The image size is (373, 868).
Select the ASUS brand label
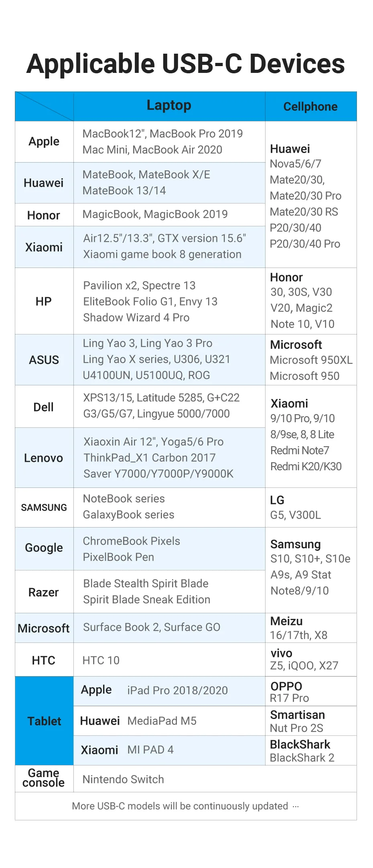44,360
